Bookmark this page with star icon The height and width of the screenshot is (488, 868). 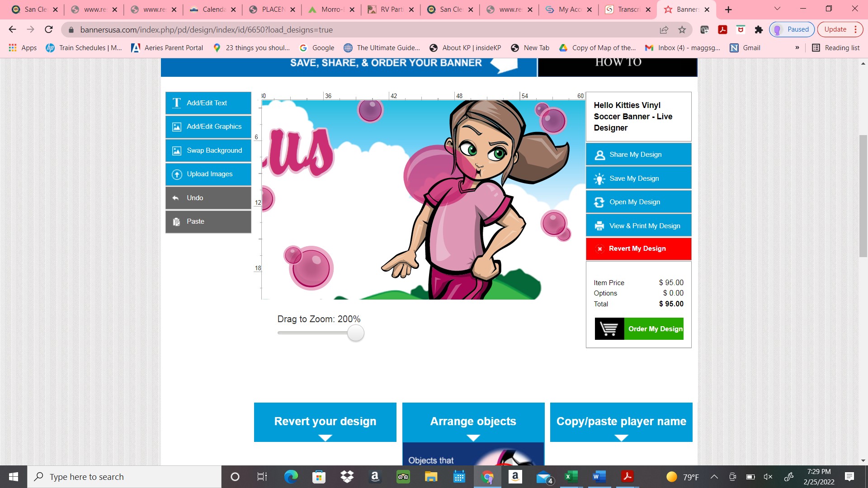(x=682, y=30)
